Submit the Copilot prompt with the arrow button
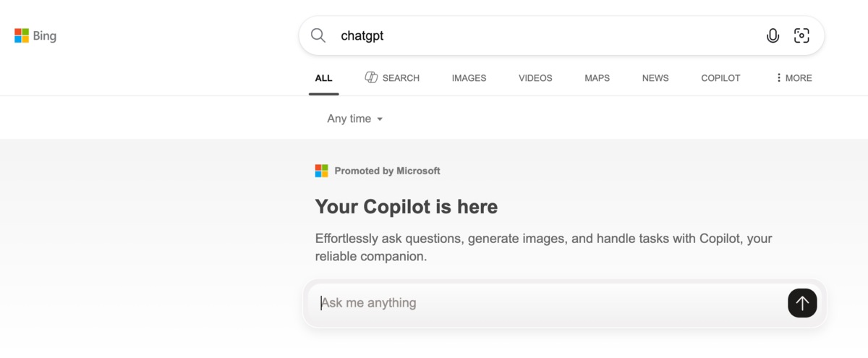This screenshot has width=868, height=358. (802, 303)
